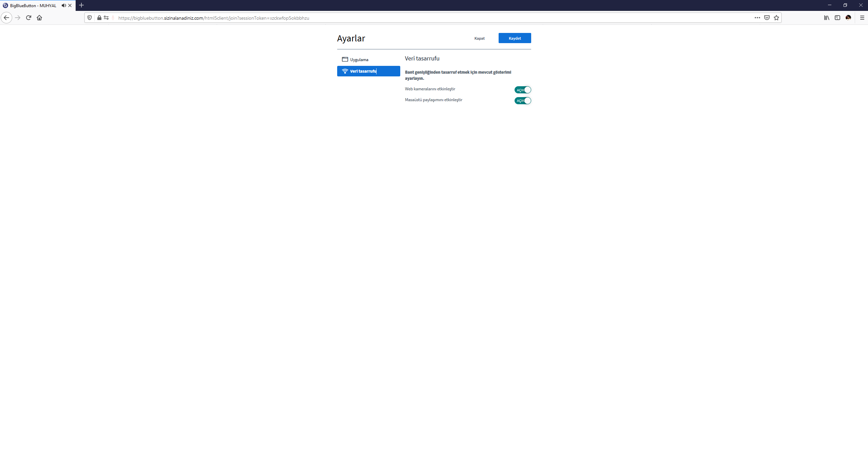Show the sidebars icon
Image resolution: width=868 pixels, height=457 pixels.
[x=837, y=18]
